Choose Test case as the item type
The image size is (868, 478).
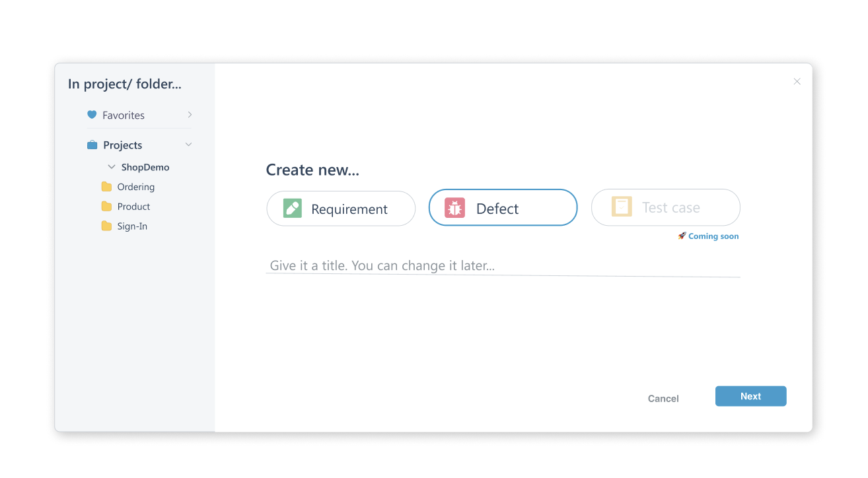(x=665, y=207)
